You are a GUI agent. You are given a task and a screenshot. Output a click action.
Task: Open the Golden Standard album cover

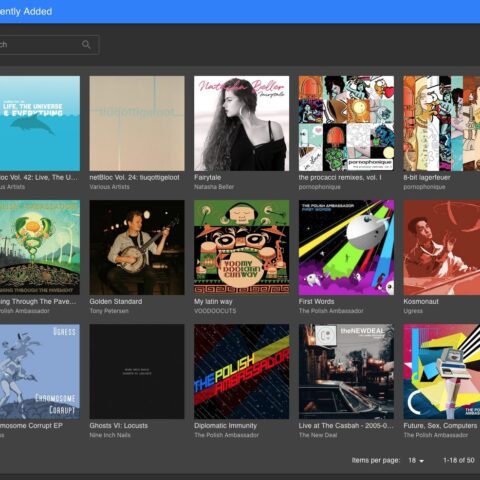coord(137,247)
